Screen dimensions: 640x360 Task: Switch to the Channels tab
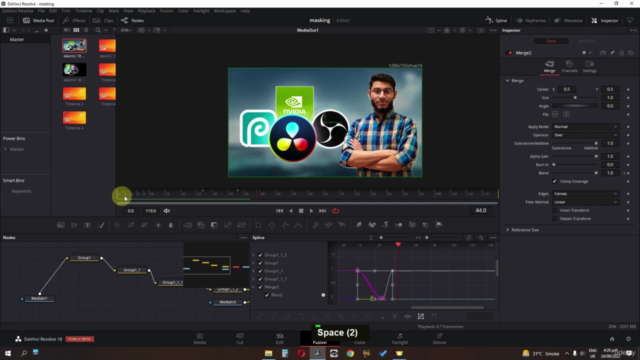pos(569,67)
